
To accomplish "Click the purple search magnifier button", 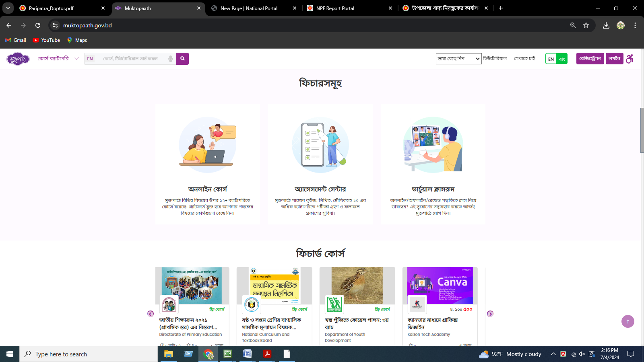I will pos(182,59).
